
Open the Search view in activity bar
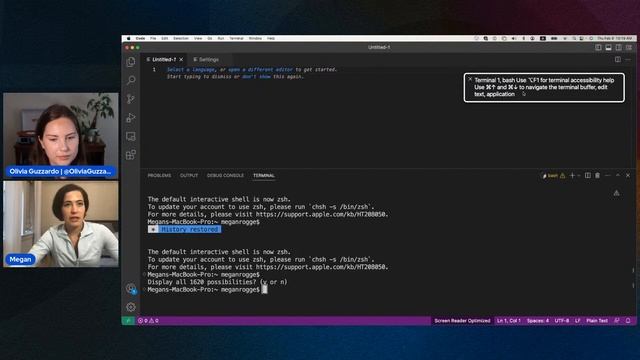131,80
